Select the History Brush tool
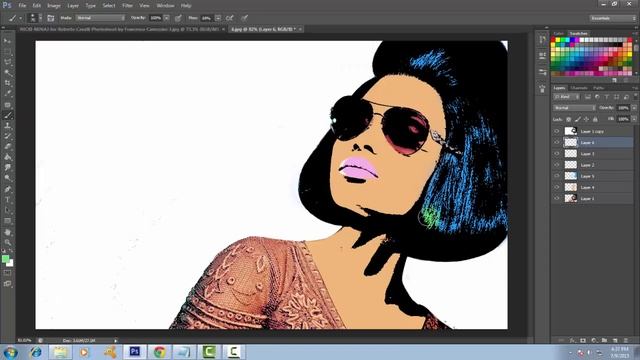This screenshot has height=360, width=640. (7, 136)
